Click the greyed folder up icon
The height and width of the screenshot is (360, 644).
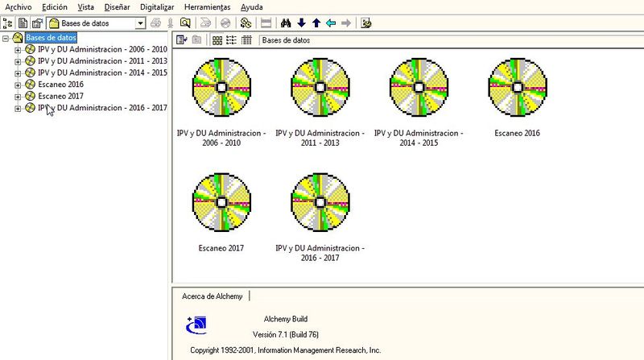pyautogui.click(x=196, y=39)
